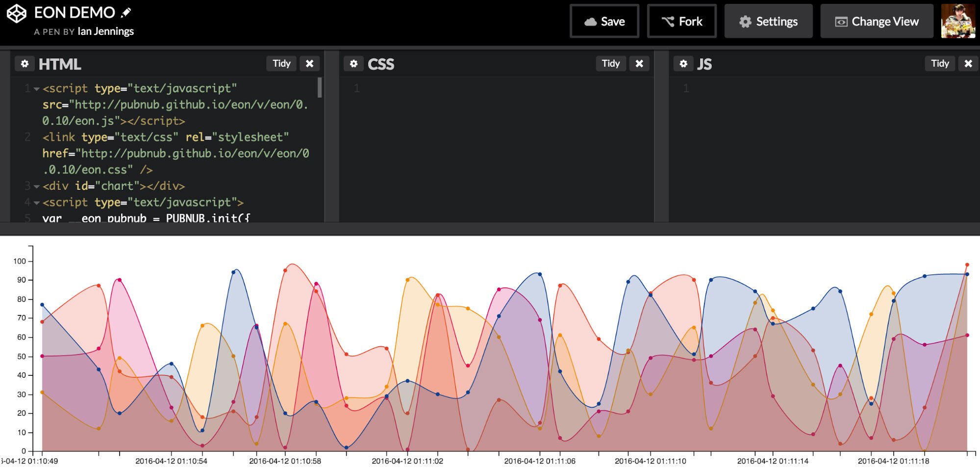Close the CSS editor panel

pos(639,64)
